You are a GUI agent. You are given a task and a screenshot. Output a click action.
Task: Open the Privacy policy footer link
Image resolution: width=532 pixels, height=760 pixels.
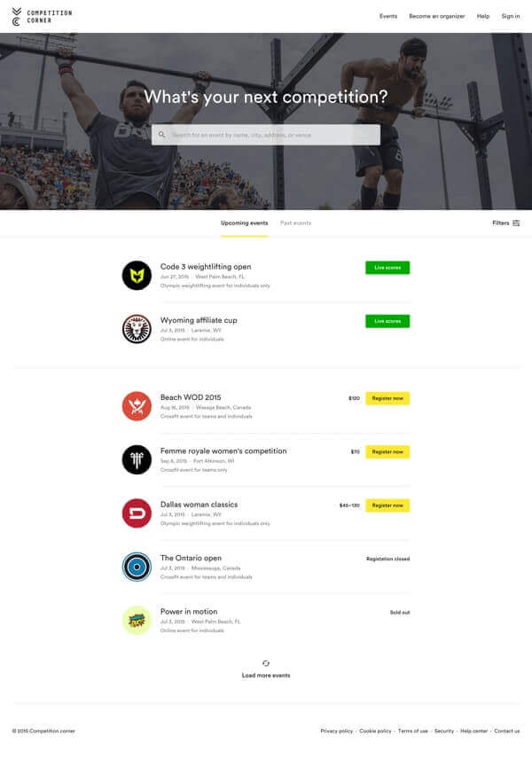[x=337, y=731]
